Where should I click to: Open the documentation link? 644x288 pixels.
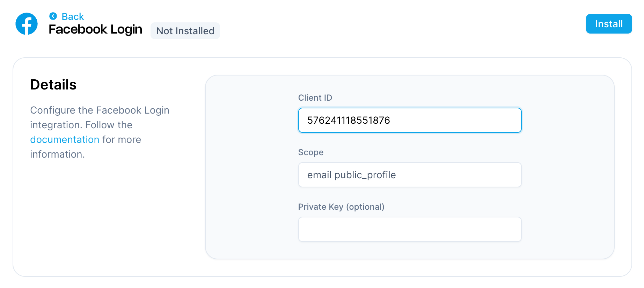[64, 139]
